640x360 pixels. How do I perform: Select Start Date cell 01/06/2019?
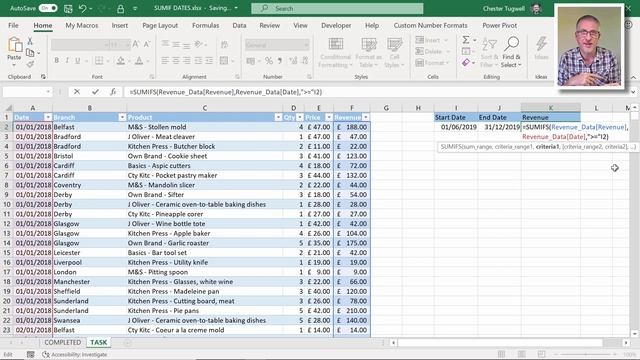click(x=456, y=127)
